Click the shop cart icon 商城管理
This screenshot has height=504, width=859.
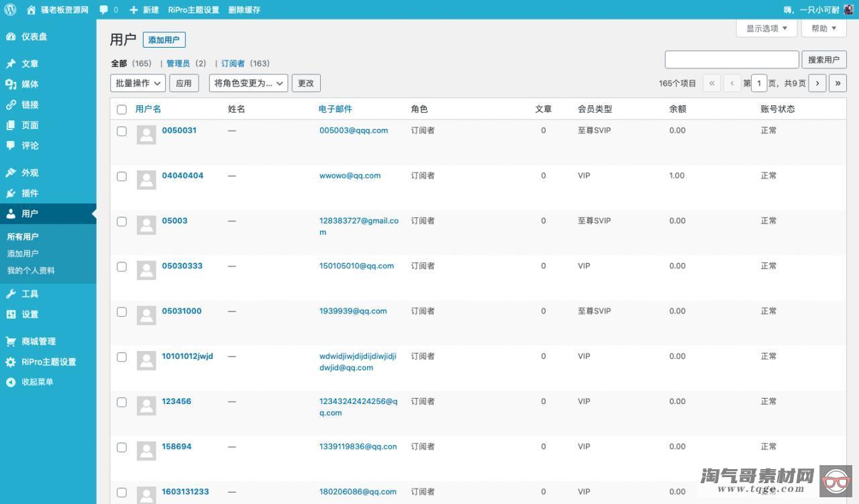[x=11, y=341]
